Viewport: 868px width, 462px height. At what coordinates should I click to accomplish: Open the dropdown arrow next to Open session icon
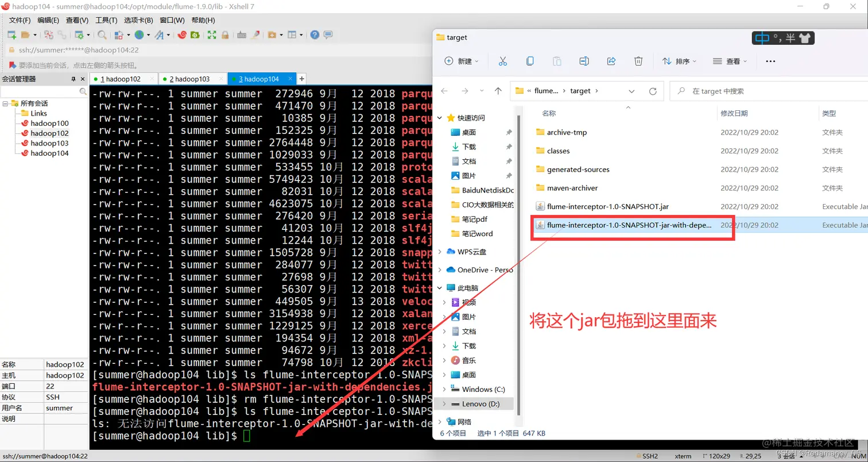pos(35,35)
